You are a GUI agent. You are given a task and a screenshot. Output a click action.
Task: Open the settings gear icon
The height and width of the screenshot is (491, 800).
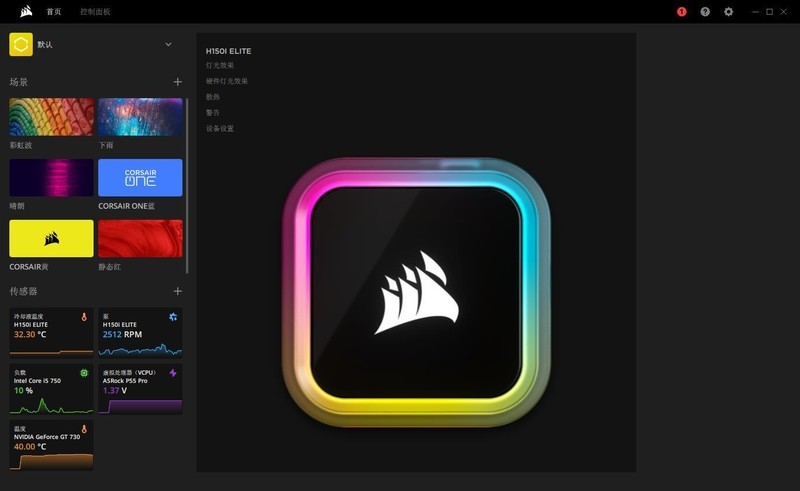tap(729, 12)
